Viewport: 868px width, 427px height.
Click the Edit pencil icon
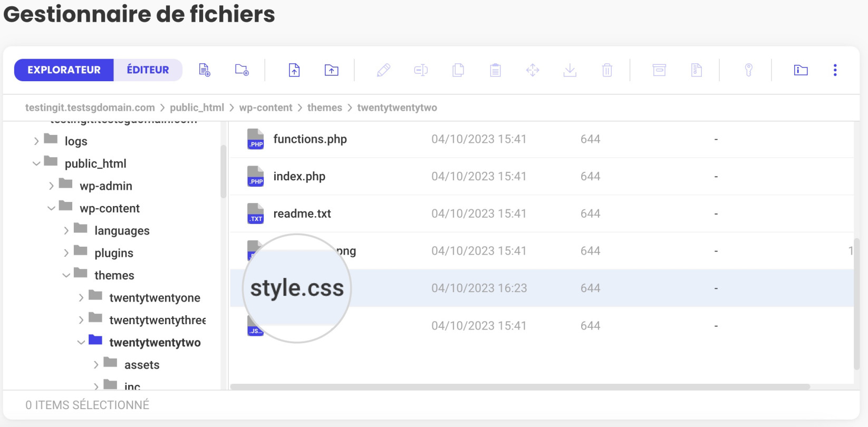coord(383,70)
